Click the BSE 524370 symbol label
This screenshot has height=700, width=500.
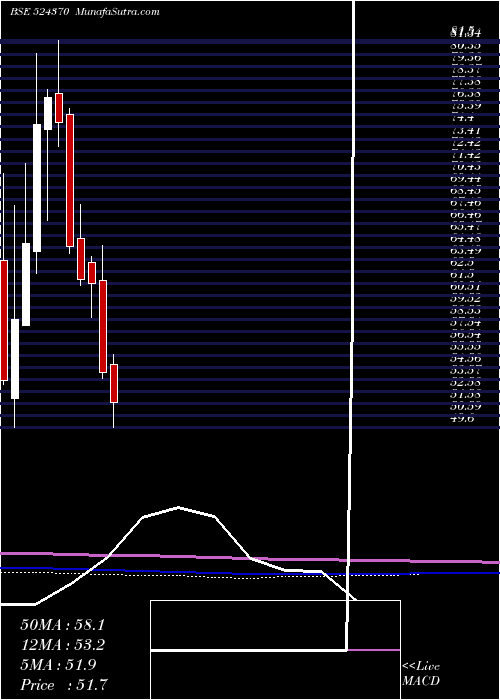[39, 12]
